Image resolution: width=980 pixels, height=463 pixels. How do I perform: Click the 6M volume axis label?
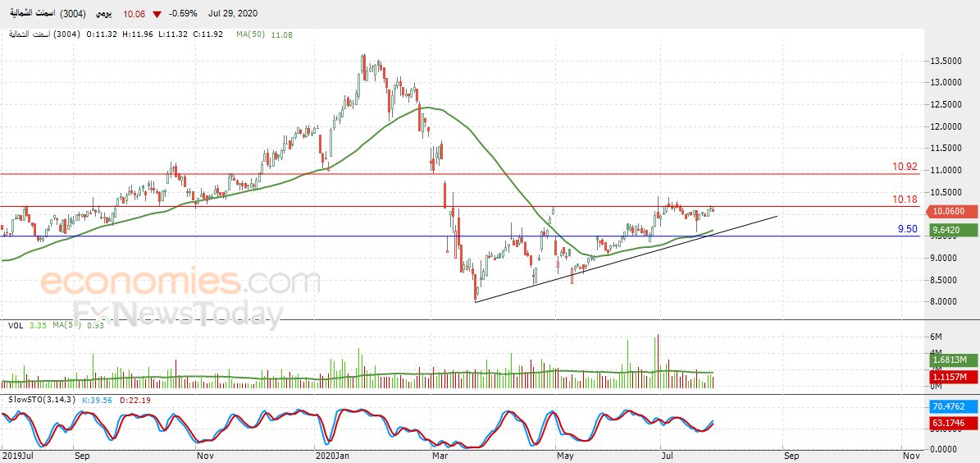[937, 337]
